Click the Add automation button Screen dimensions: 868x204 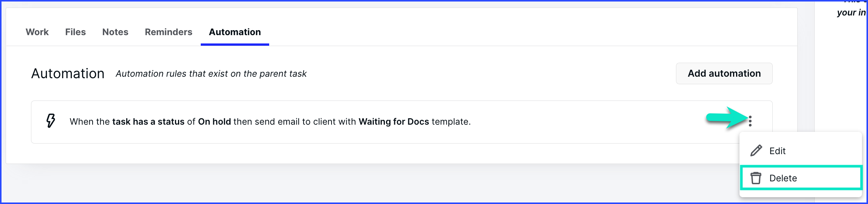point(724,73)
